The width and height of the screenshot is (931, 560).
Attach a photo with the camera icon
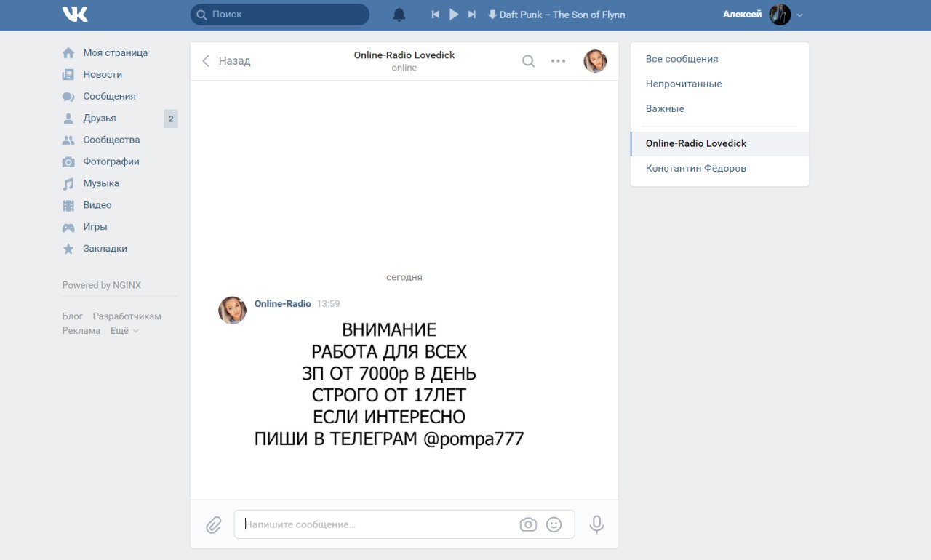528,524
